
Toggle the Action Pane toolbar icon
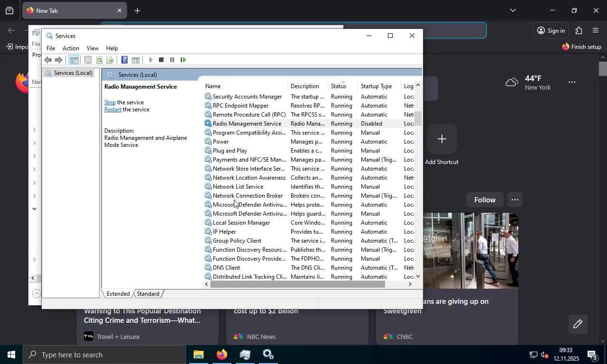pos(136,60)
